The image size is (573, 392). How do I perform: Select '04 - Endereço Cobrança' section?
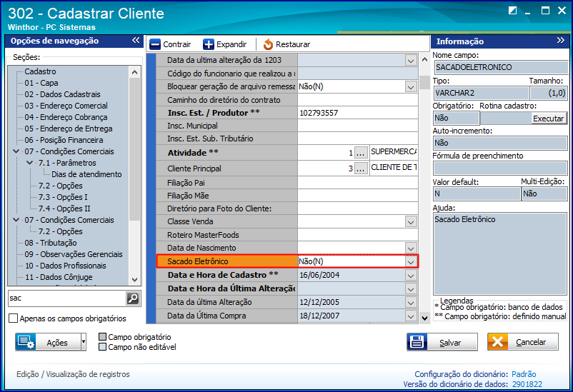point(66,117)
